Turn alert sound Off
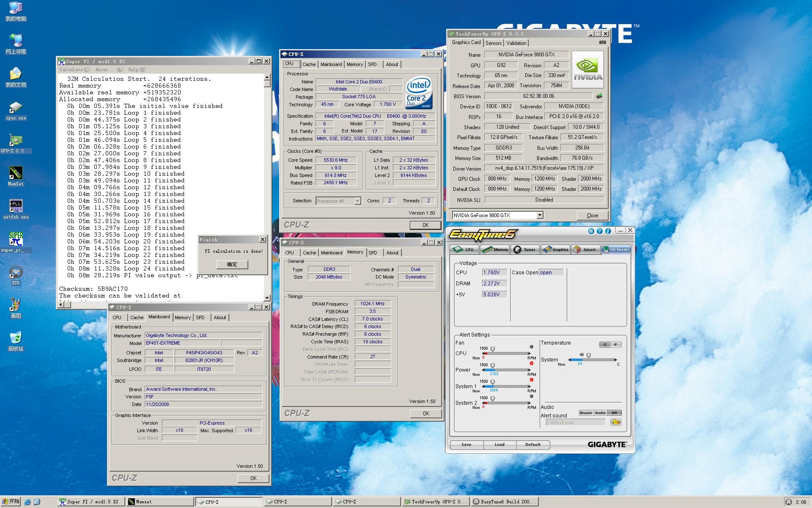Image resolution: width=812 pixels, height=508 pixels. 614,413
